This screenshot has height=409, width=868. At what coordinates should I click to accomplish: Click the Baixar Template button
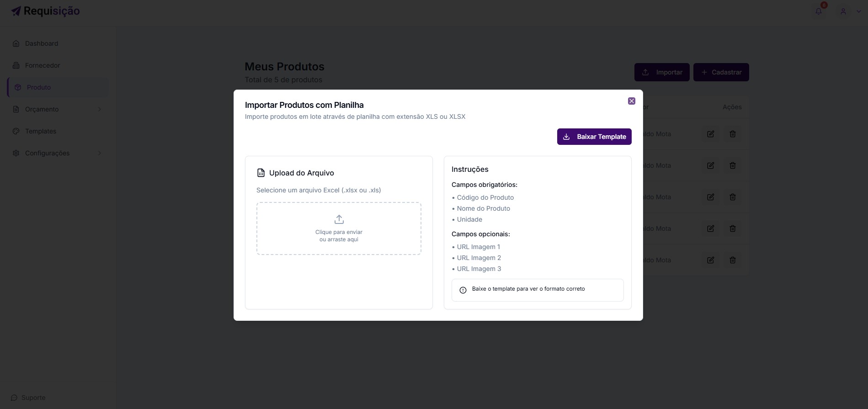point(594,137)
